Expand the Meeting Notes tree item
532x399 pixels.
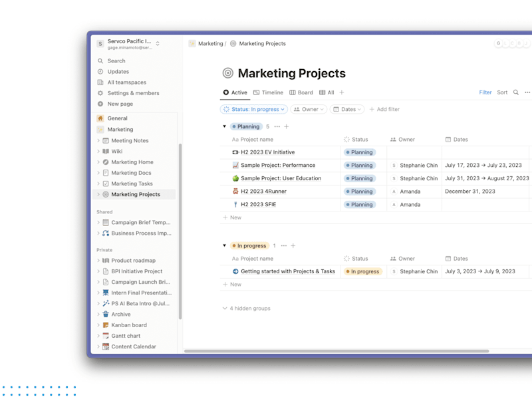pyautogui.click(x=98, y=140)
